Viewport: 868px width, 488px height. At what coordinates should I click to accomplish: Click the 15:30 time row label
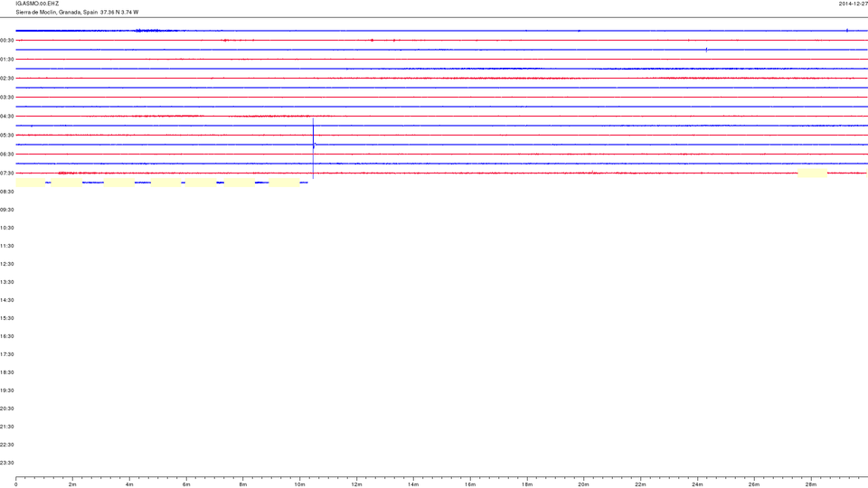(6, 318)
